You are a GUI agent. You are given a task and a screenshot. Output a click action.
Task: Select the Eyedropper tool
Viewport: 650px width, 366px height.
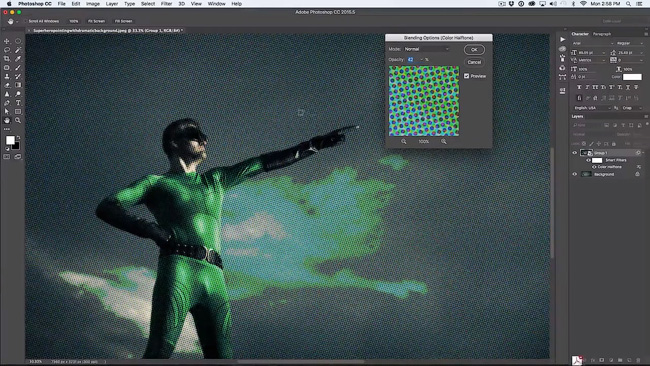(x=18, y=59)
